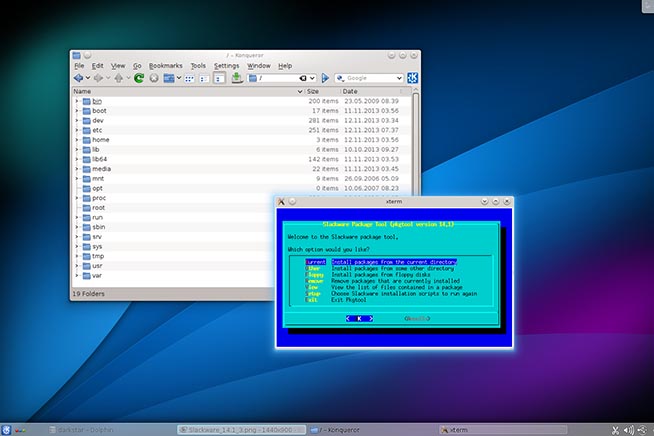Expand the bin folder tree arrow
Image resolution: width=654 pixels, height=436 pixels.
click(x=77, y=101)
